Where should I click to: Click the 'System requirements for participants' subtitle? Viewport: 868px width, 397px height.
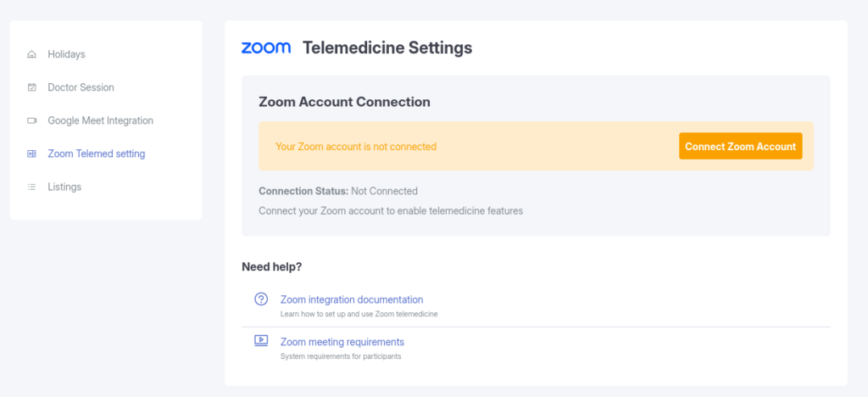(341, 356)
